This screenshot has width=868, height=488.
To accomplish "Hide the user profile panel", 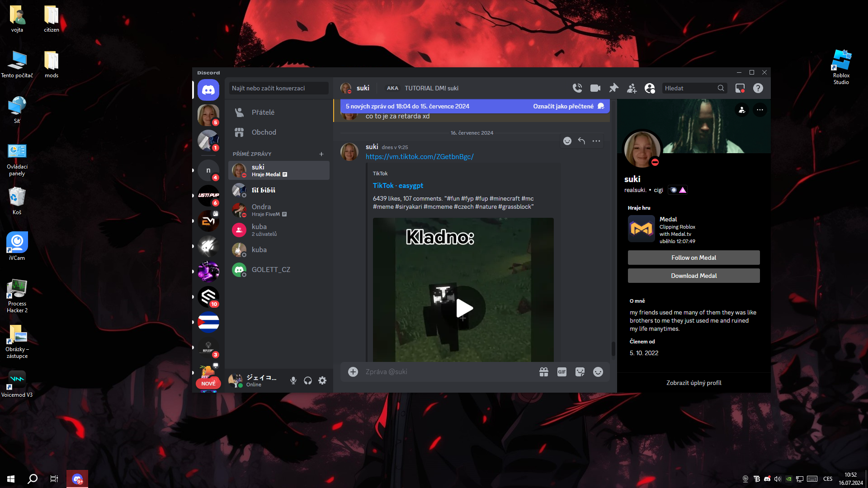I will 650,88.
